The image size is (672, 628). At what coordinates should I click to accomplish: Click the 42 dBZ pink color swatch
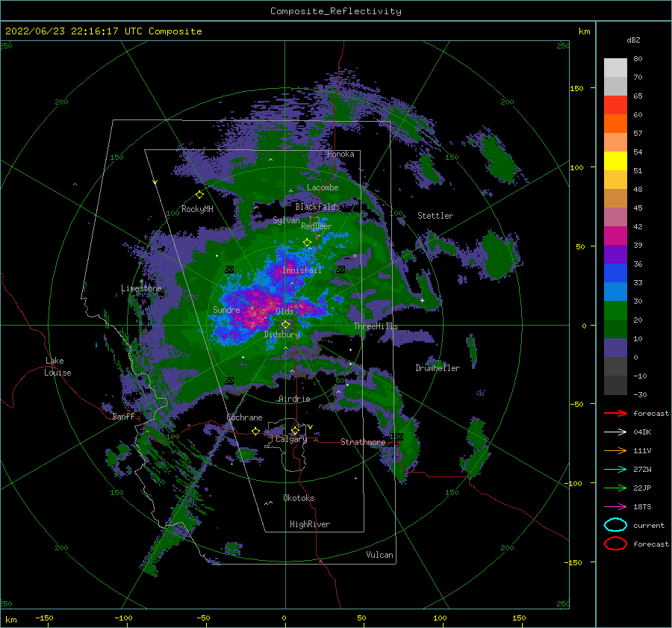coord(615,217)
